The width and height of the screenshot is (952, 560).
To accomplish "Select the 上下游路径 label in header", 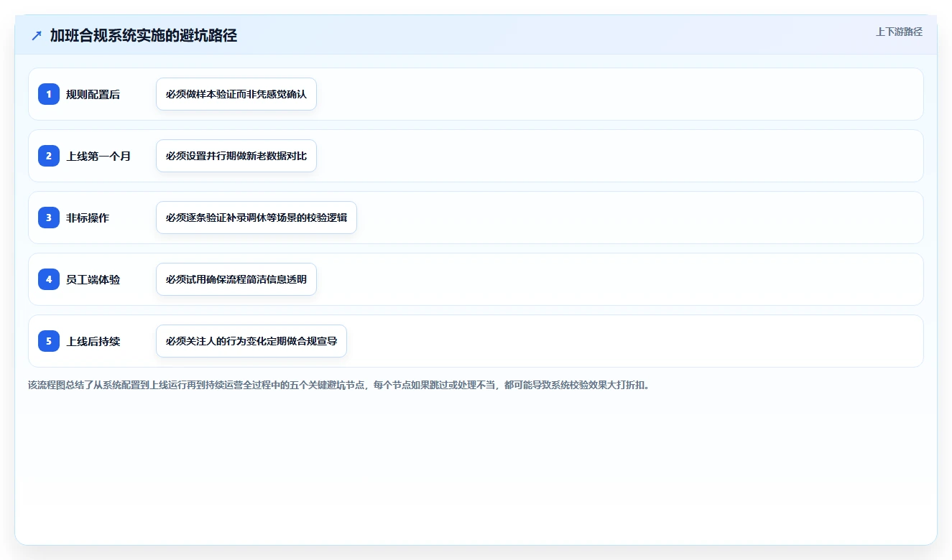I will click(899, 32).
